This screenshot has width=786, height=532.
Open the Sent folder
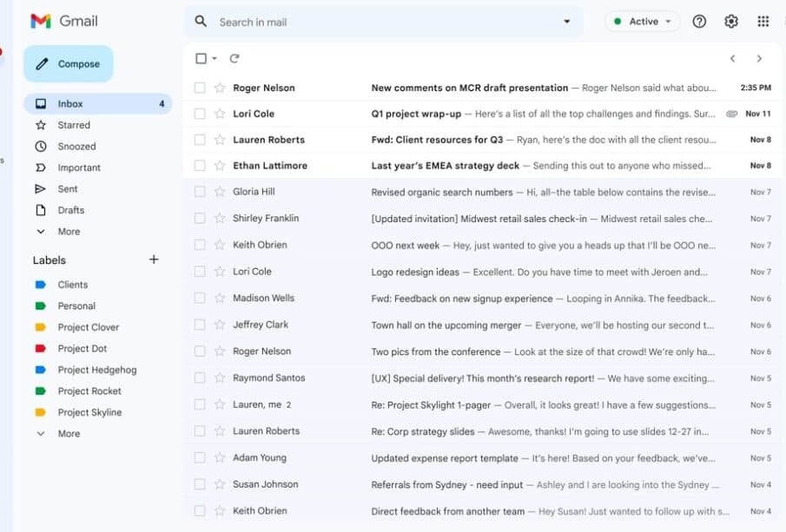pyautogui.click(x=56, y=189)
